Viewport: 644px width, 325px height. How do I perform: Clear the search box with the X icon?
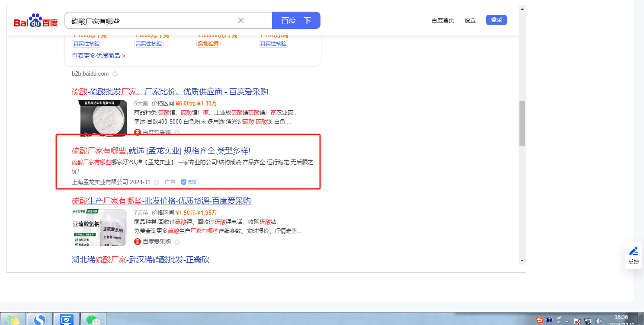pyautogui.click(x=241, y=20)
